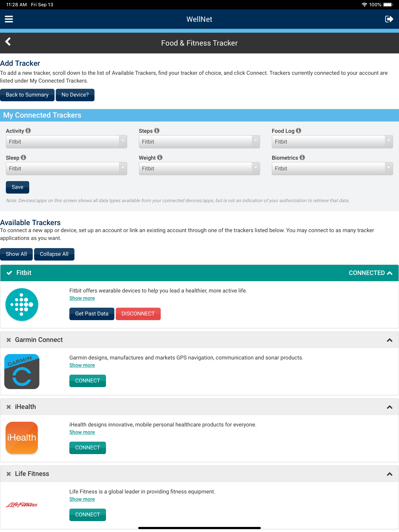Image resolution: width=399 pixels, height=532 pixels.
Task: Tap the Garmin Connect section title
Action: (x=39, y=340)
